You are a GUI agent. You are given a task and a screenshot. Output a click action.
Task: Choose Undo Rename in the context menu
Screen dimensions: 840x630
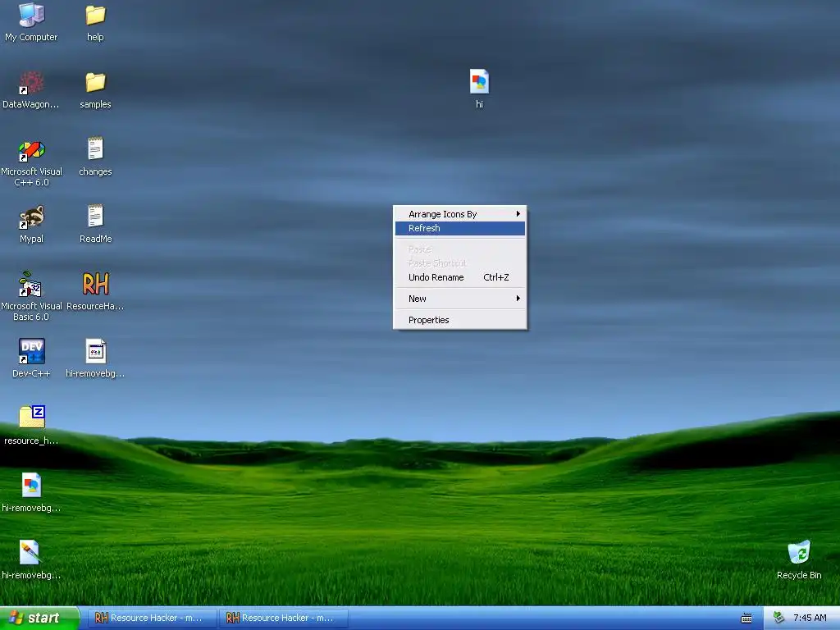(x=459, y=277)
